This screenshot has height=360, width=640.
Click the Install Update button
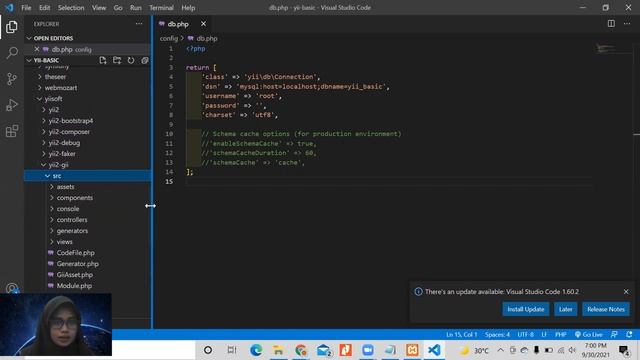coord(526,309)
